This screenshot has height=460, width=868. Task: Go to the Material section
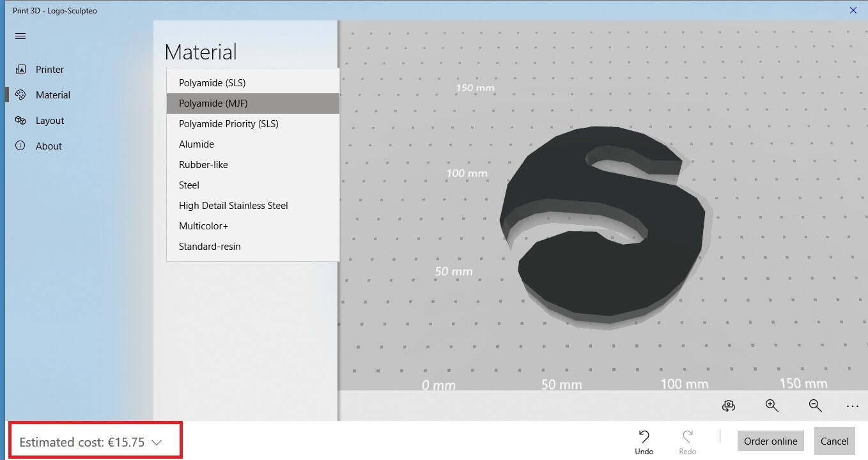[x=53, y=95]
